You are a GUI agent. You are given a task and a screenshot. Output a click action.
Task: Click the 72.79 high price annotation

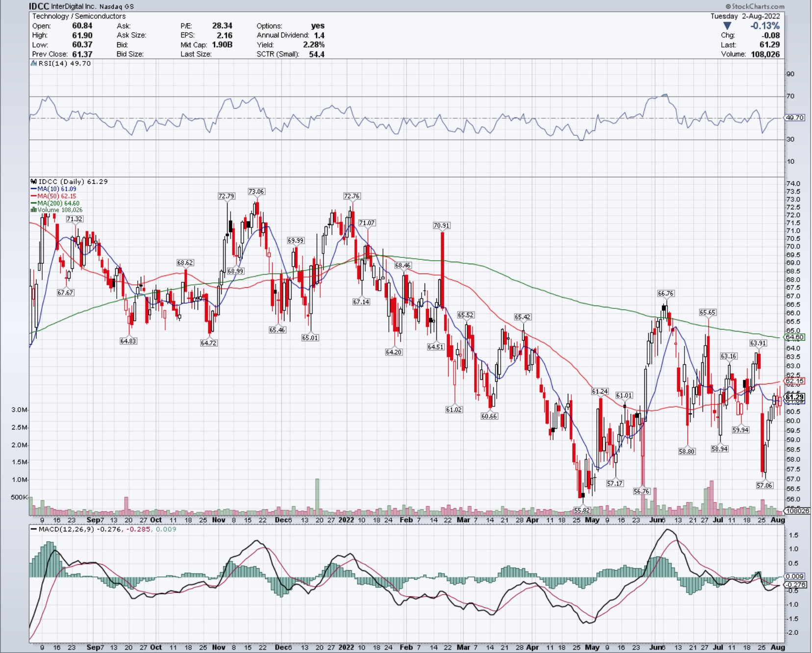(227, 196)
